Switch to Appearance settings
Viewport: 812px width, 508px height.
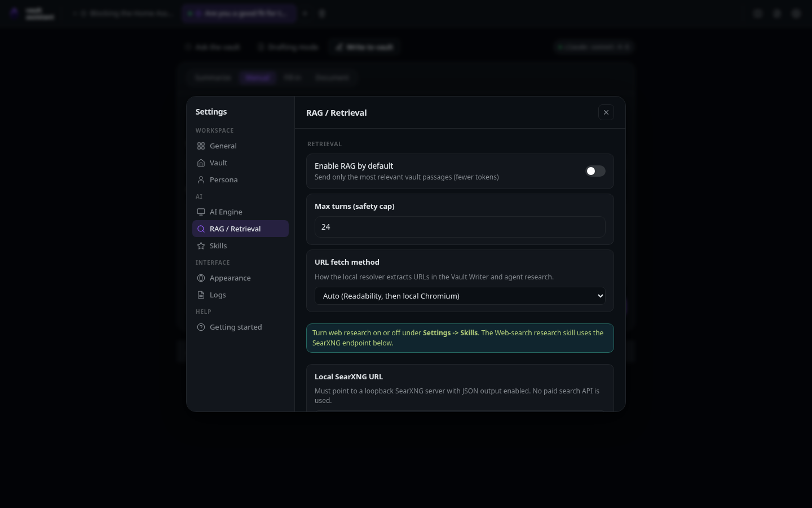coord(240,278)
